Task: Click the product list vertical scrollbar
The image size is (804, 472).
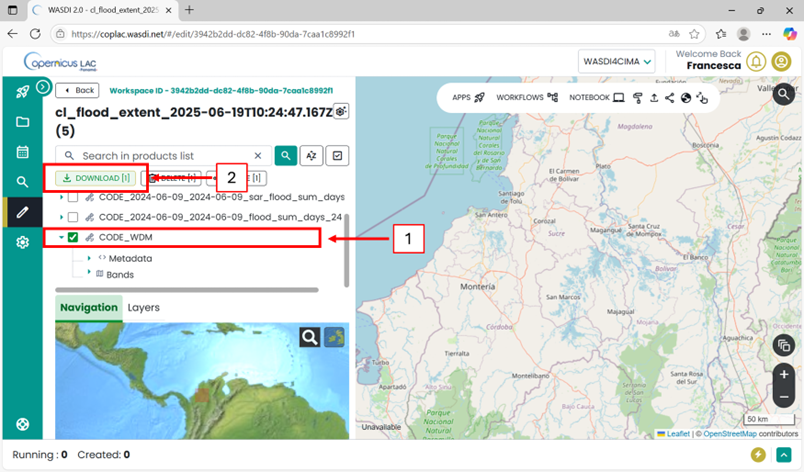Action: pyautogui.click(x=347, y=250)
